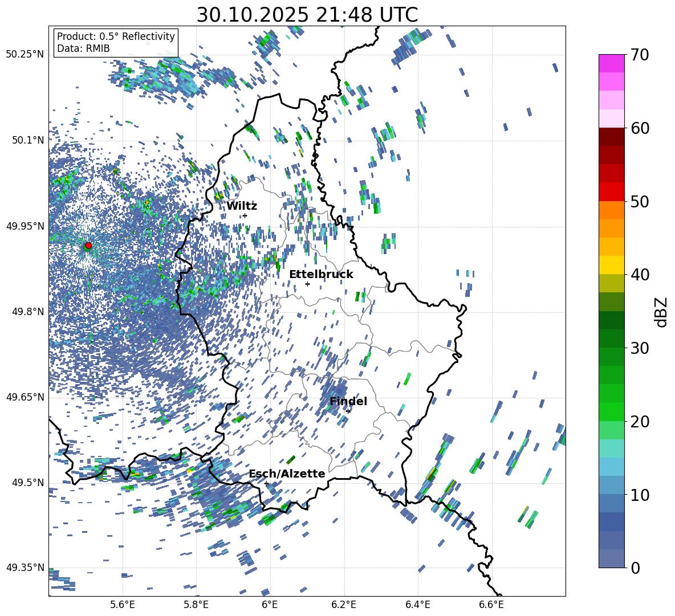Click the title 30.10.2025 21:48 UTC
The width and height of the screenshot is (675, 616).
tap(307, 15)
